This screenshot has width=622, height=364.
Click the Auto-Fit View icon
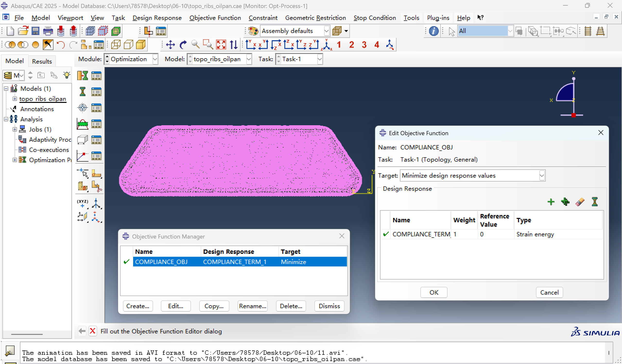[221, 45]
